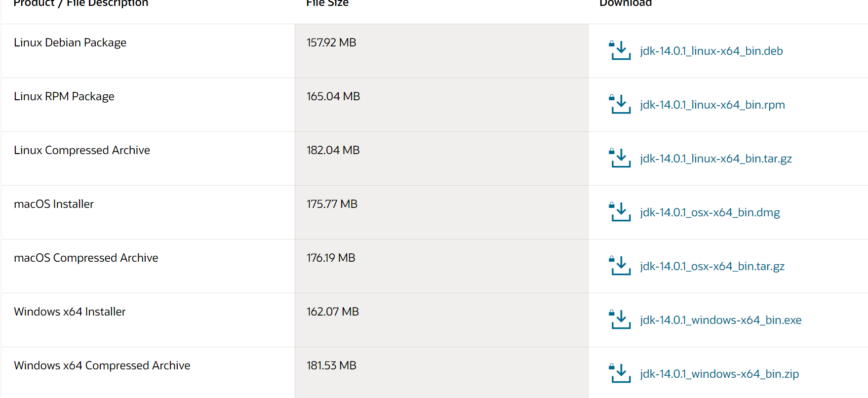Select the "Linux Debian Package" description text
This screenshot has width=868, height=398.
pyautogui.click(x=70, y=42)
